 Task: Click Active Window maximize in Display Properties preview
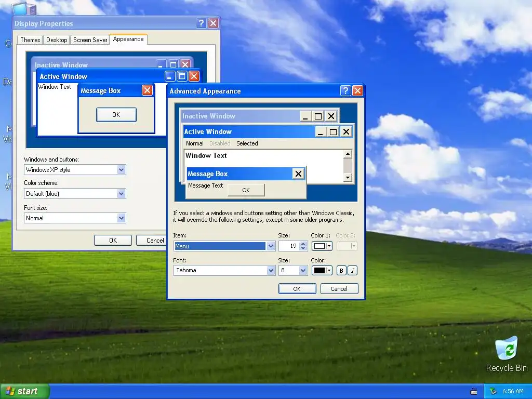point(182,76)
